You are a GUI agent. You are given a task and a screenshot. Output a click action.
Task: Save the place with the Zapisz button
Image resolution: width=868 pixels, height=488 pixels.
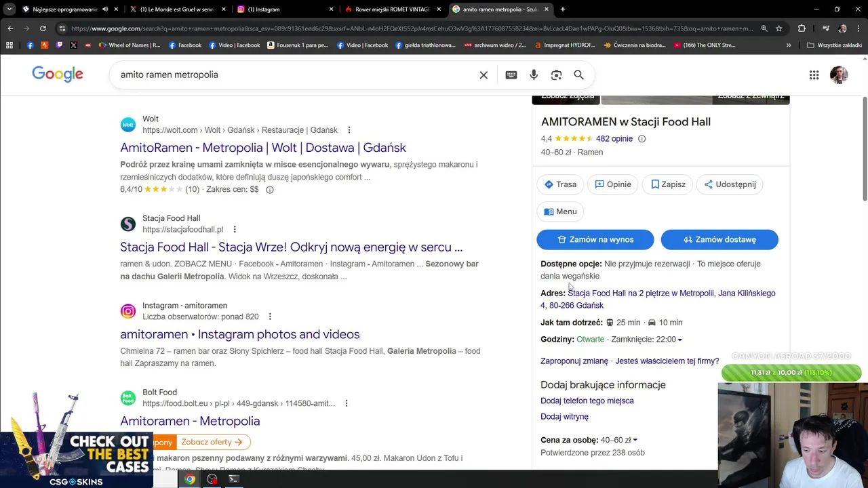[x=668, y=184]
